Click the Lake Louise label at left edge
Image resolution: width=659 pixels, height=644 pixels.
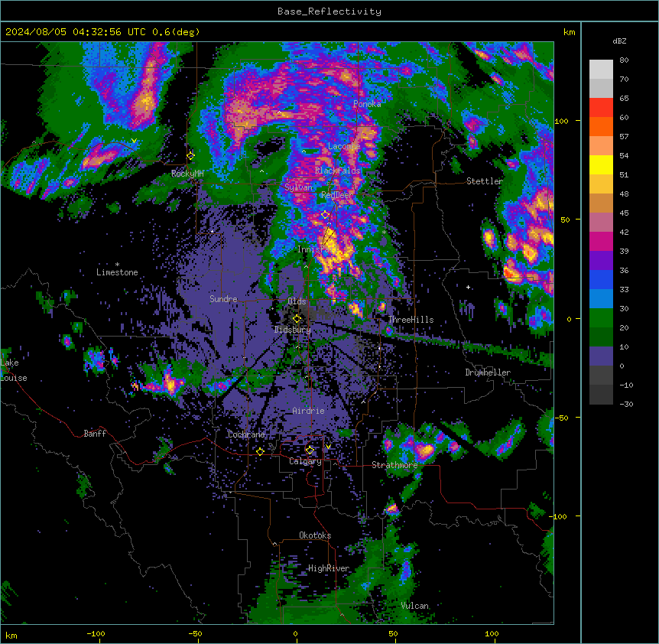coord(14,370)
